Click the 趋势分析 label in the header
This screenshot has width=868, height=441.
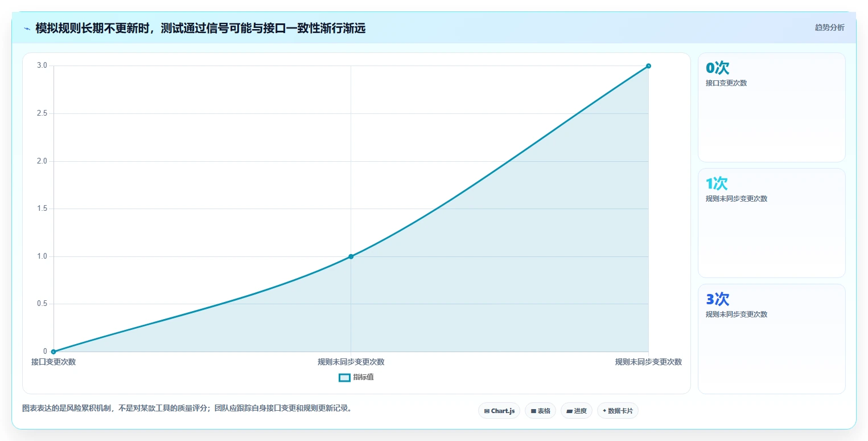coord(829,27)
